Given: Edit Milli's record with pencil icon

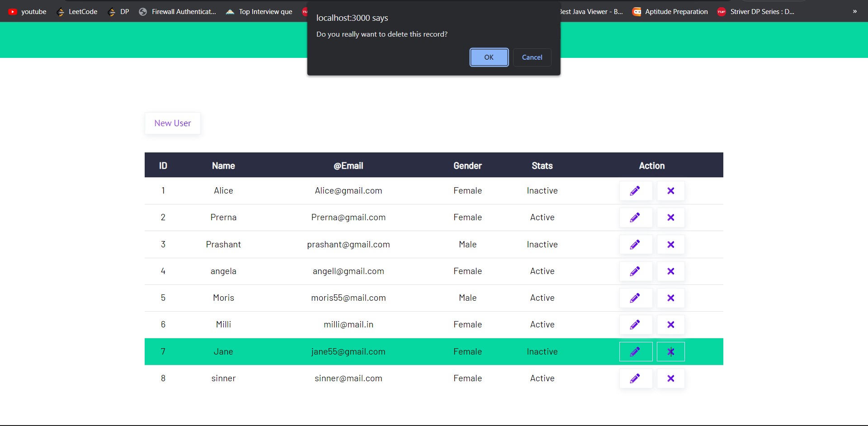Looking at the screenshot, I should point(636,325).
